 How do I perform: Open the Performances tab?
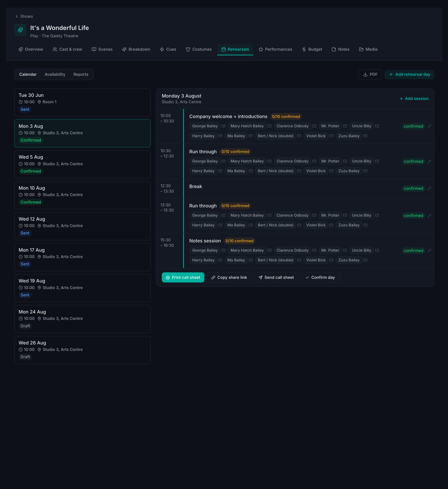(275, 49)
